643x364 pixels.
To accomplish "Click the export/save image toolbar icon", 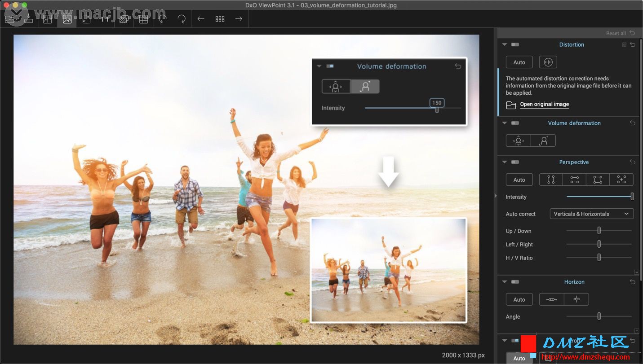I will (28, 19).
